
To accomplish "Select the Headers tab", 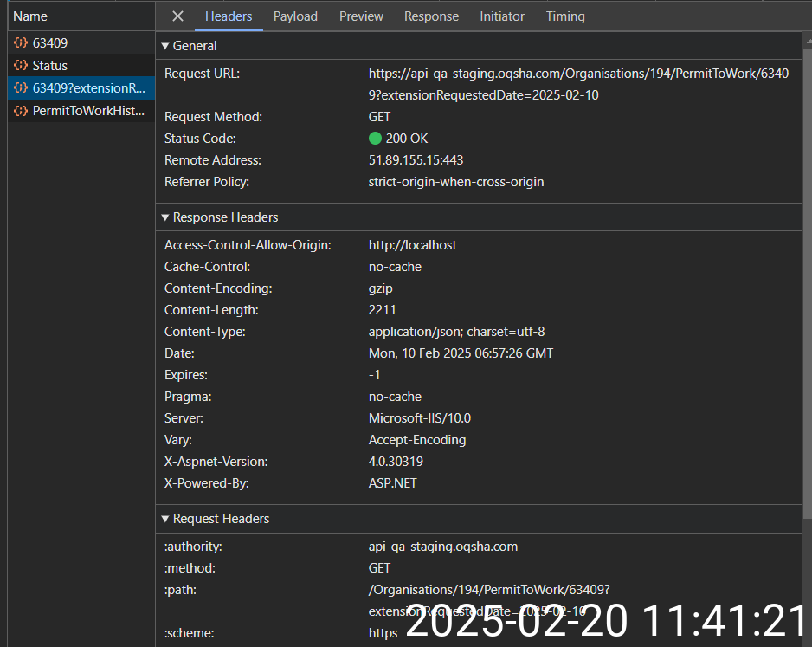I will 229,16.
